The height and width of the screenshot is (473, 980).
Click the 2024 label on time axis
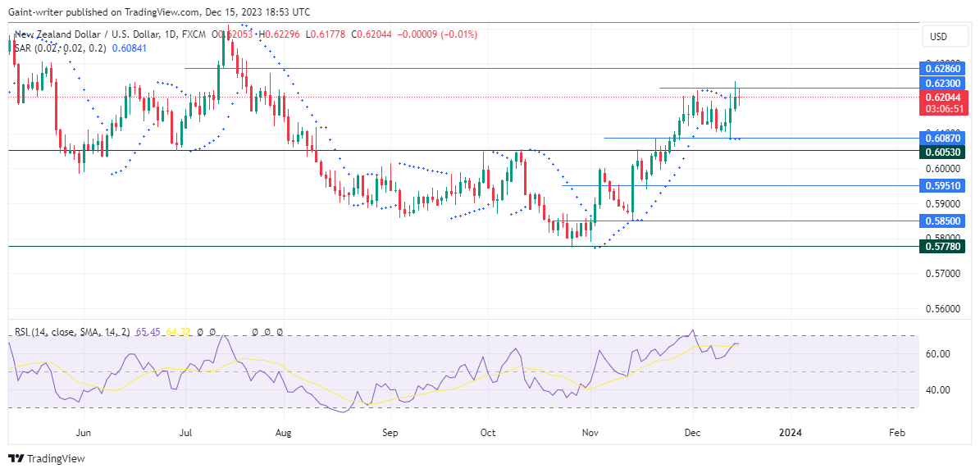790,432
